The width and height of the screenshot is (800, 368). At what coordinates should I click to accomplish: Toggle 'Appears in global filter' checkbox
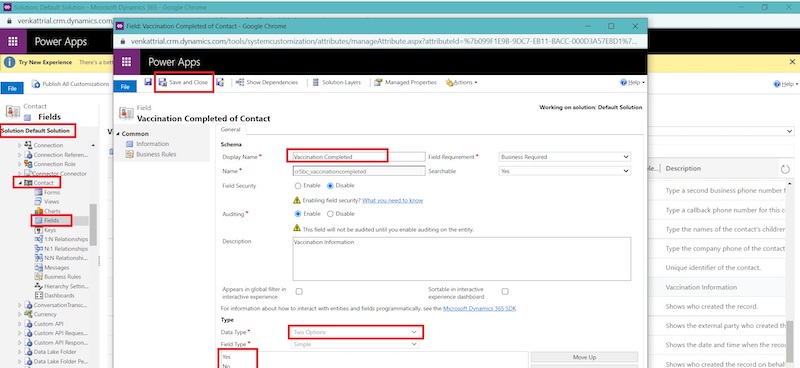[x=299, y=291]
